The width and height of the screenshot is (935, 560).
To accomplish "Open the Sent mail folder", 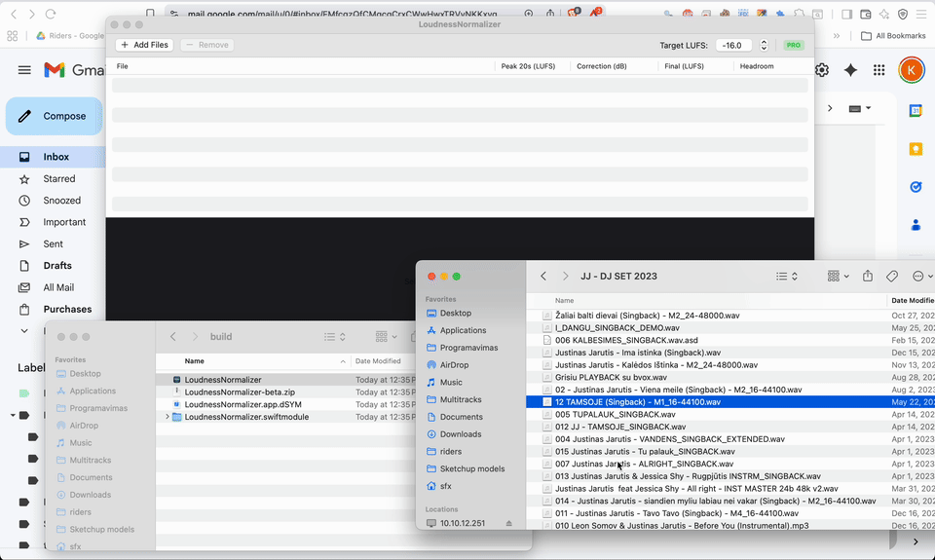I will [x=53, y=243].
